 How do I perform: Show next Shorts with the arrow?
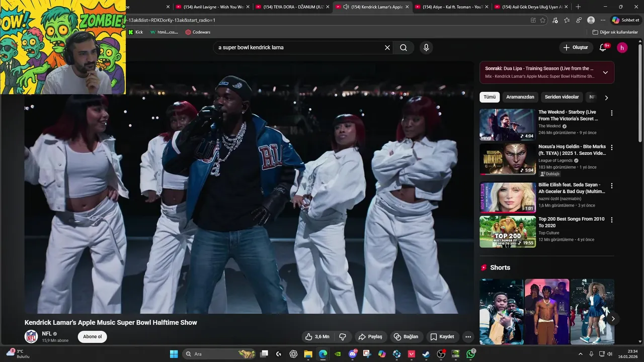pos(613,319)
